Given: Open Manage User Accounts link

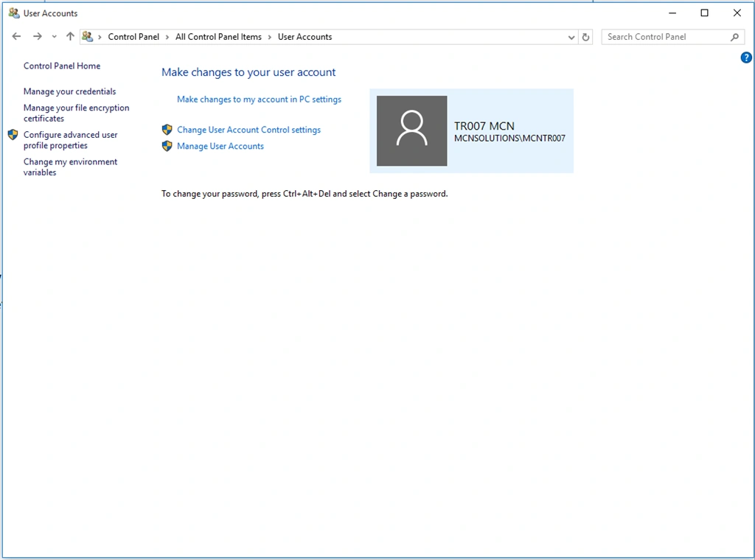Looking at the screenshot, I should [x=220, y=146].
